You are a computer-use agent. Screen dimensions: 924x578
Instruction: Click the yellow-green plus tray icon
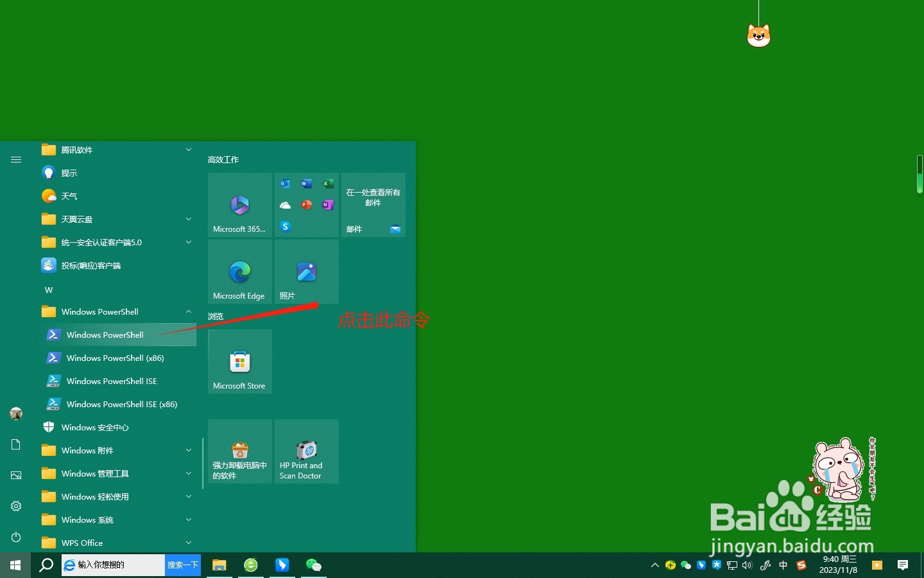point(671,565)
